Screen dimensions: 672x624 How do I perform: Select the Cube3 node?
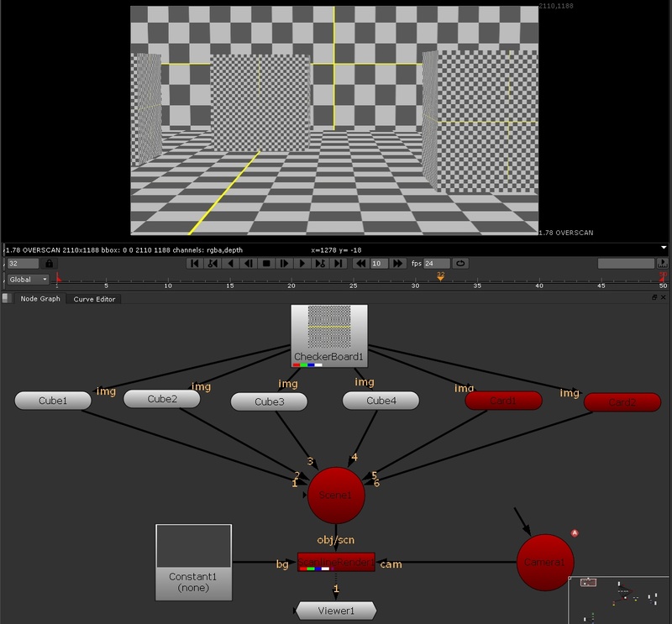click(269, 402)
